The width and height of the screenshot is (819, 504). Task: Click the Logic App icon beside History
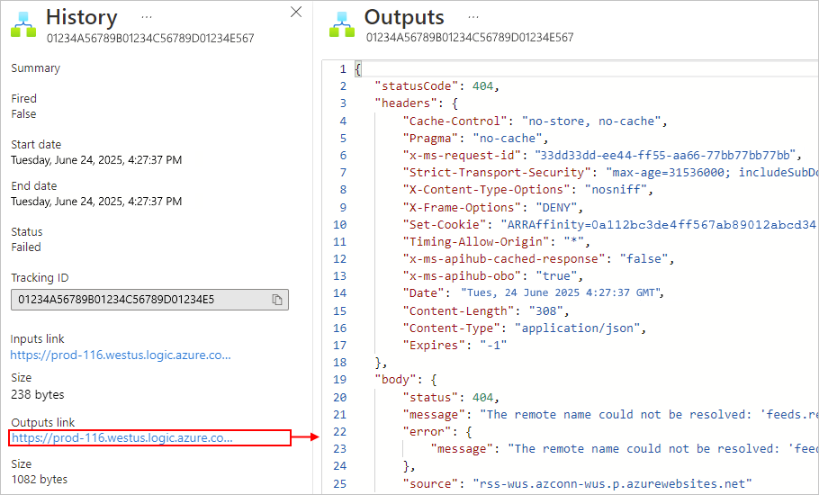(x=23, y=24)
